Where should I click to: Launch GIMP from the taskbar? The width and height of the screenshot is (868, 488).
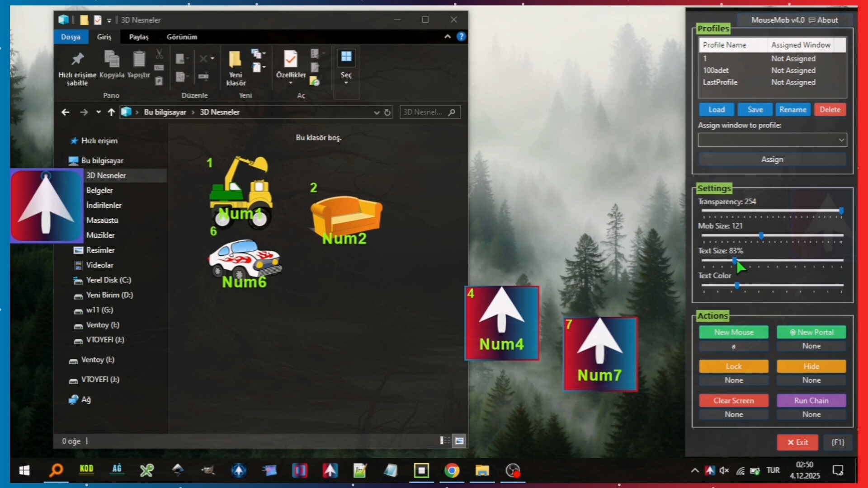coord(209,470)
